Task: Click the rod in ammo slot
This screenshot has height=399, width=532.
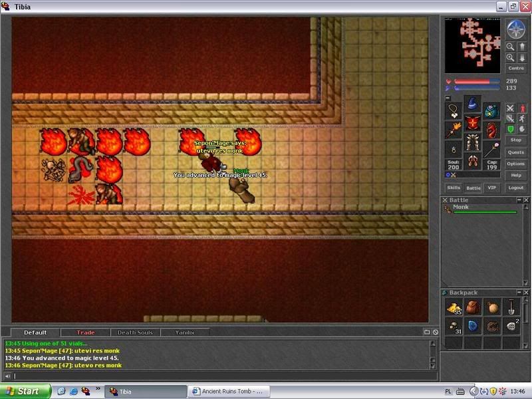Action: pyautogui.click(x=491, y=149)
